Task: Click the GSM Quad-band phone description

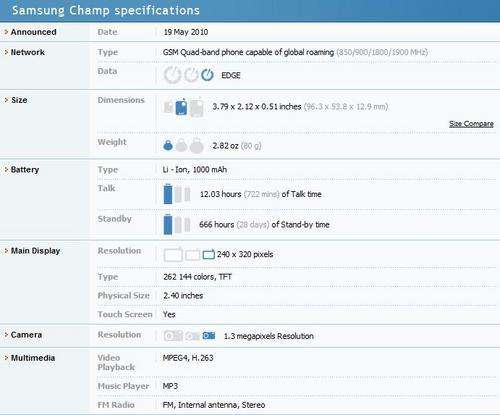Action: 248,52
